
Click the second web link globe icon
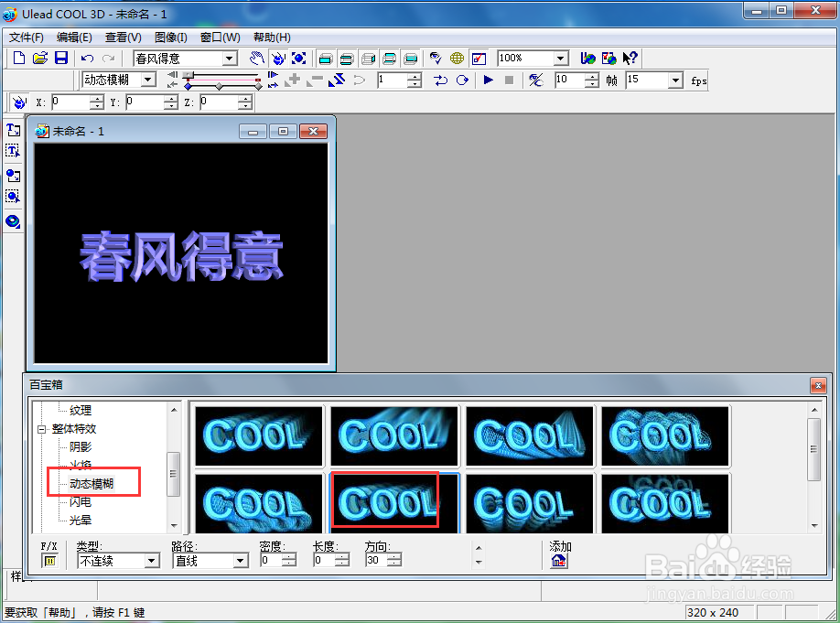point(608,58)
